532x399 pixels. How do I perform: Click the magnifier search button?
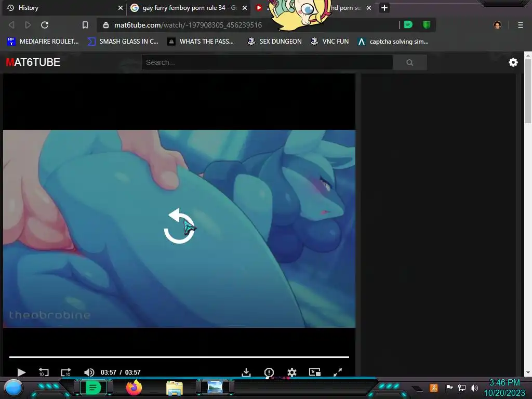(x=410, y=62)
